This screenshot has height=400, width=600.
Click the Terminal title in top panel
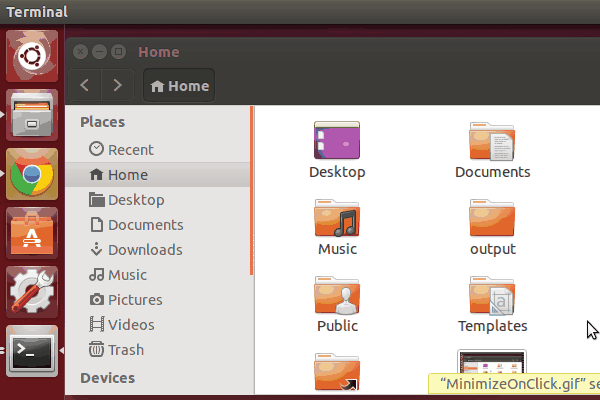click(x=37, y=12)
